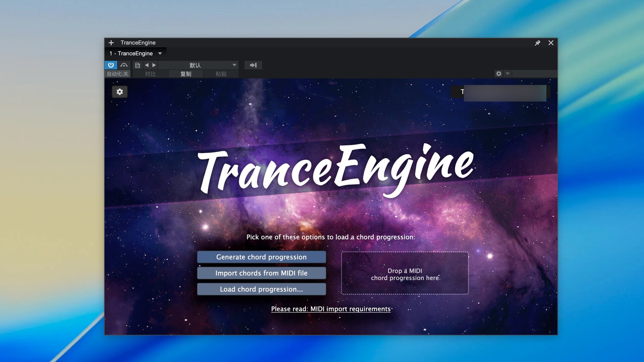Image resolution: width=644 pixels, height=362 pixels.
Task: Click the Drop a MIDI chord progression area
Action: [405, 273]
